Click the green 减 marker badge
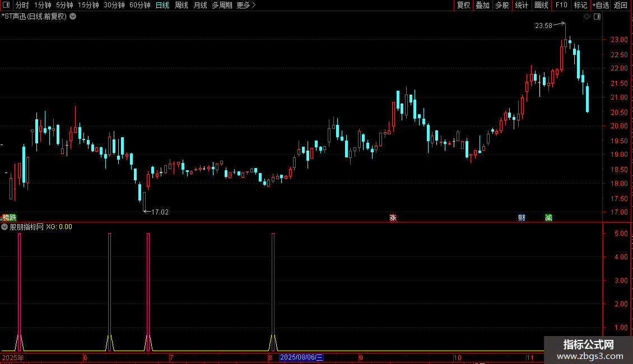 [548, 217]
